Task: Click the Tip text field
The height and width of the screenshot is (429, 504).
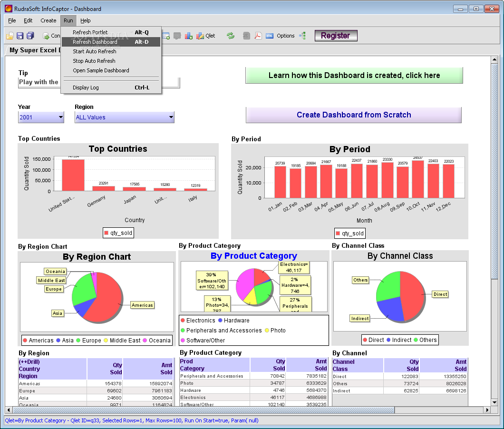Action: [x=99, y=82]
